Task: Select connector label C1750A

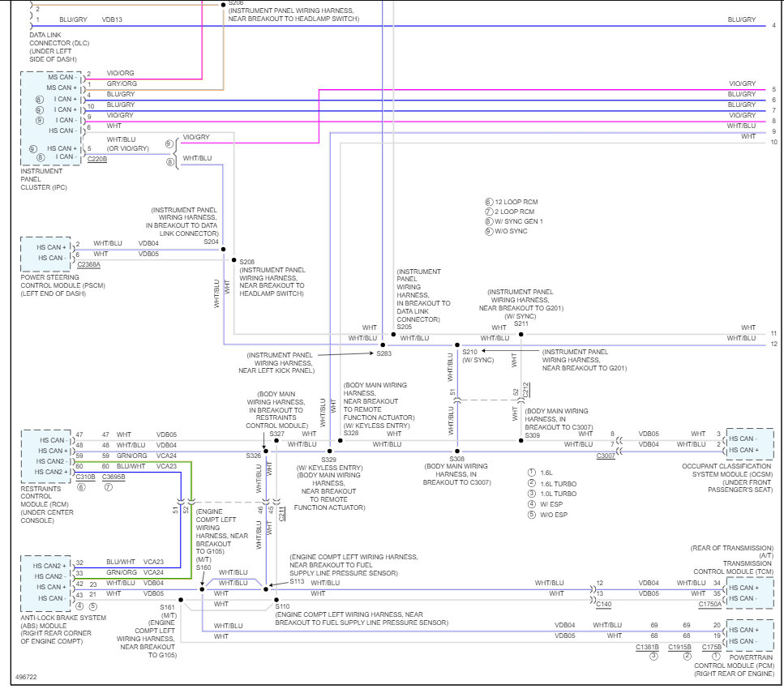Action: 710,604
